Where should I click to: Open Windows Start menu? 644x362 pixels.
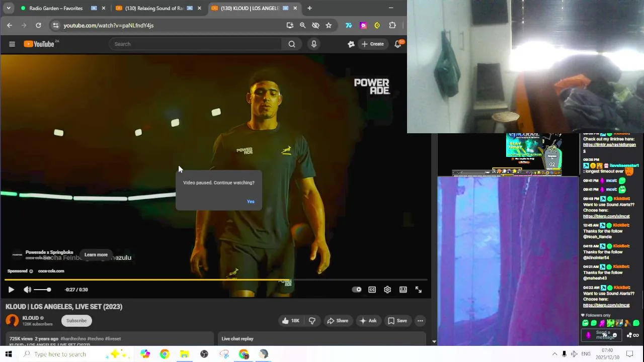(x=8, y=354)
